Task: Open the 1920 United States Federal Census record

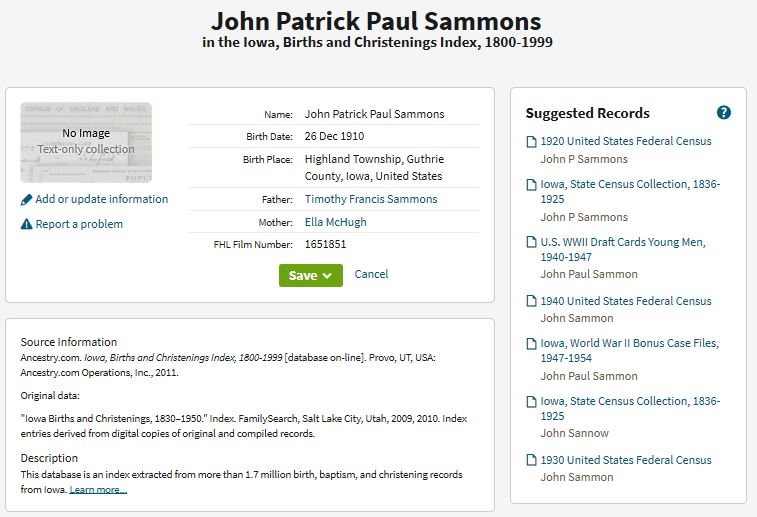Action: click(x=626, y=141)
